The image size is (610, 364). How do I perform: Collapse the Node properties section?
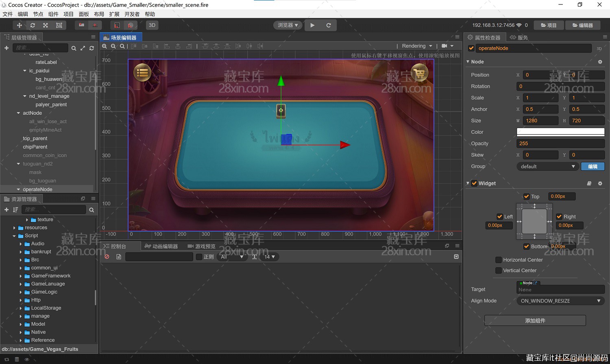[468, 62]
